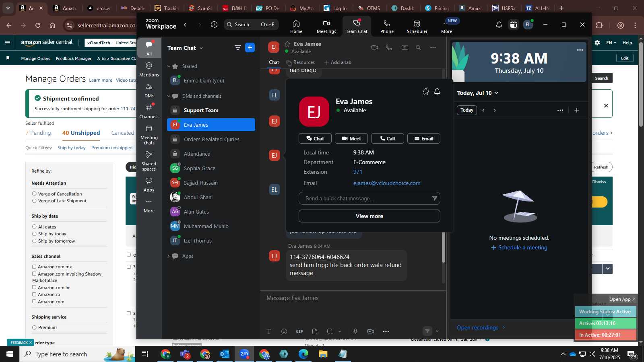Image resolution: width=644 pixels, height=362 pixels.
Task: Star Eva James in contact card
Action: (x=425, y=91)
